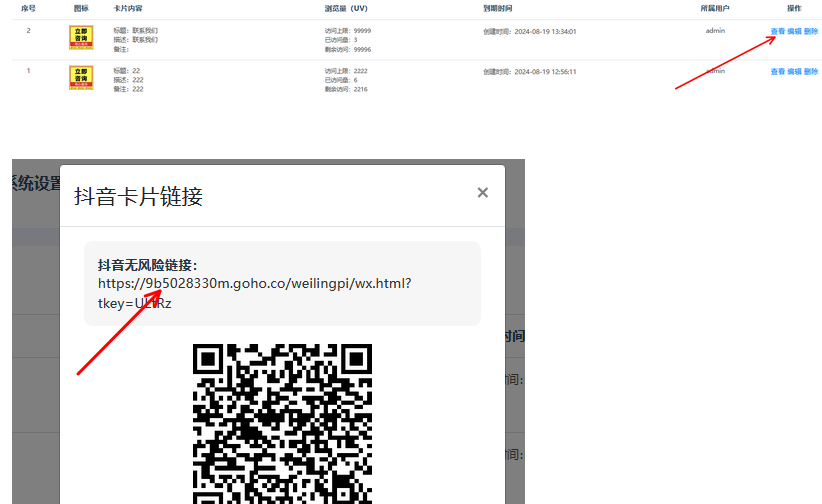Click 剩余访问: 99996 text
822x504 pixels.
(348, 49)
